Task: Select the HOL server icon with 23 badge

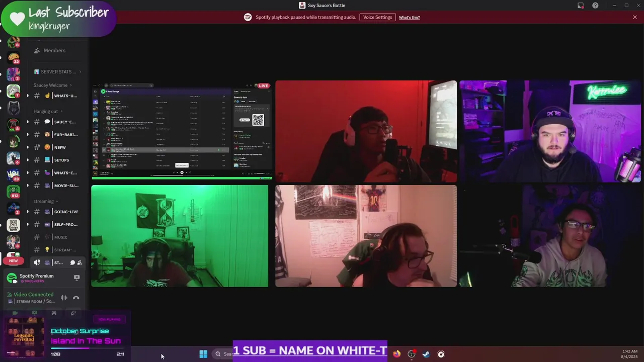Action: tap(14, 175)
